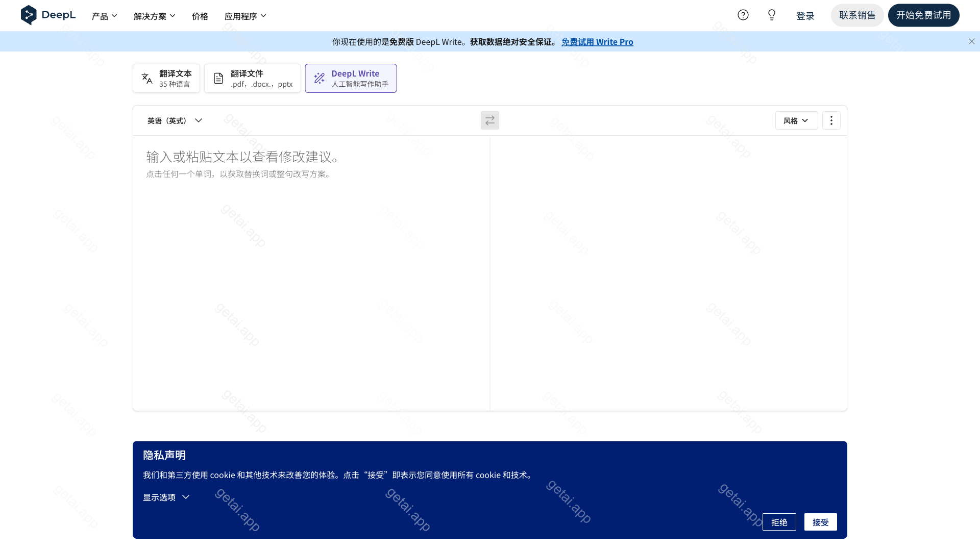Switch to the 翻译文本 tab

click(166, 78)
